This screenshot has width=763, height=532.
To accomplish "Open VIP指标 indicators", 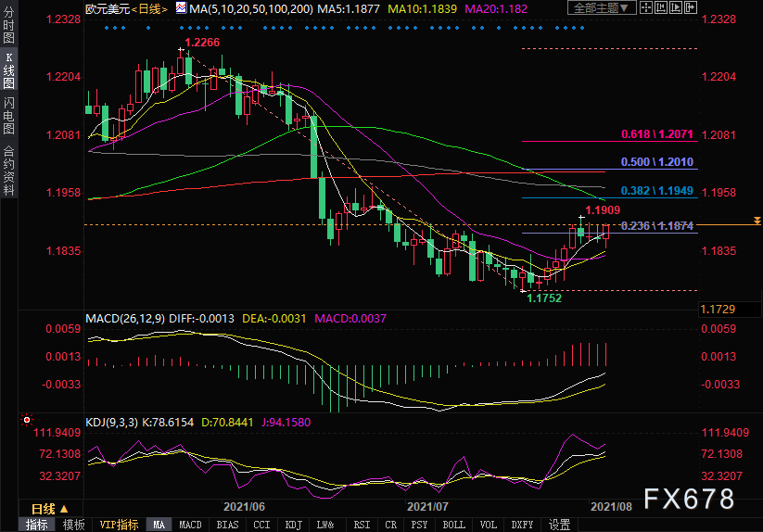I will pyautogui.click(x=120, y=525).
